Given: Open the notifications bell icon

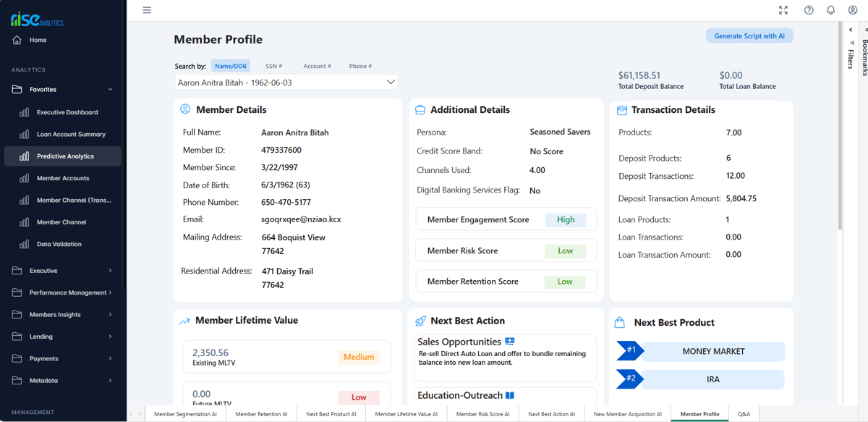Looking at the screenshot, I should [x=831, y=10].
